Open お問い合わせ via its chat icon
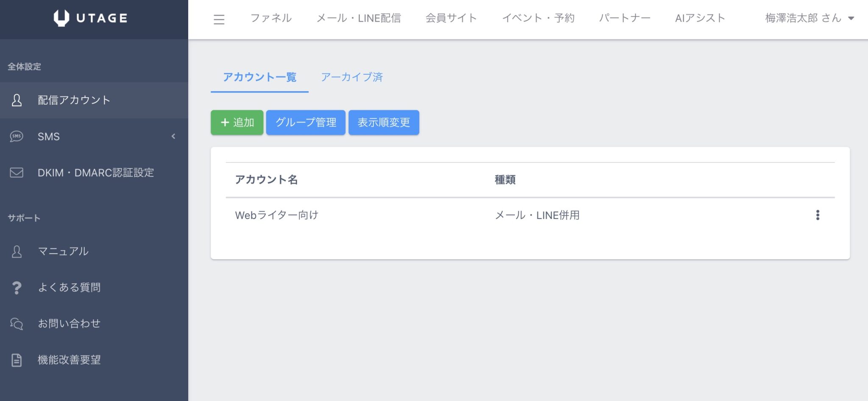 [x=16, y=324]
